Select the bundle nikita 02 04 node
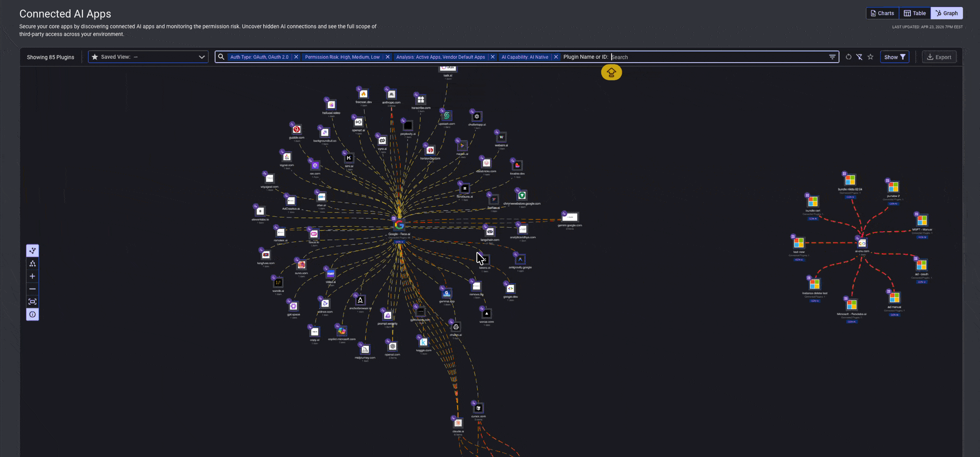980x457 pixels. pyautogui.click(x=850, y=180)
